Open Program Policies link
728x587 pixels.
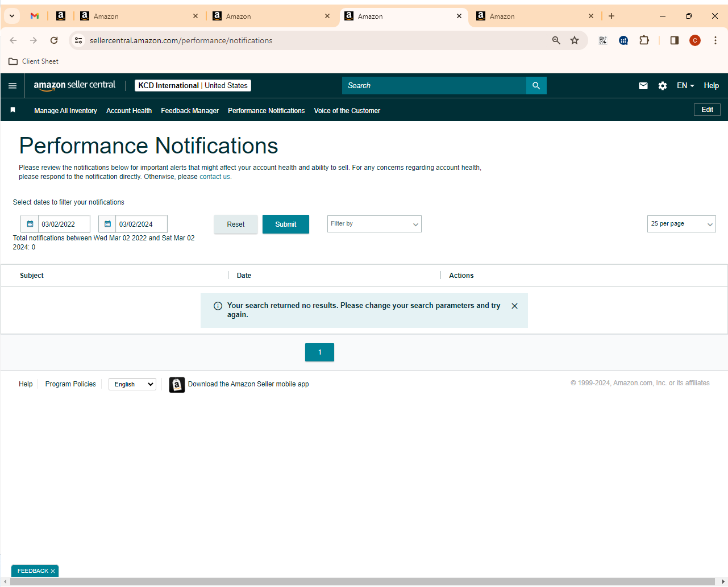coord(70,384)
